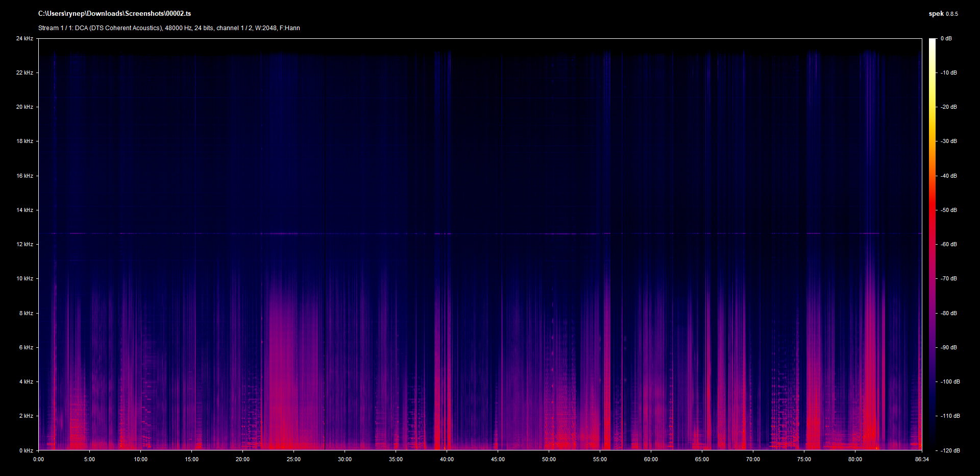Click the 0:00 time axis marker
This screenshot has width=980, height=476.
[x=38, y=459]
